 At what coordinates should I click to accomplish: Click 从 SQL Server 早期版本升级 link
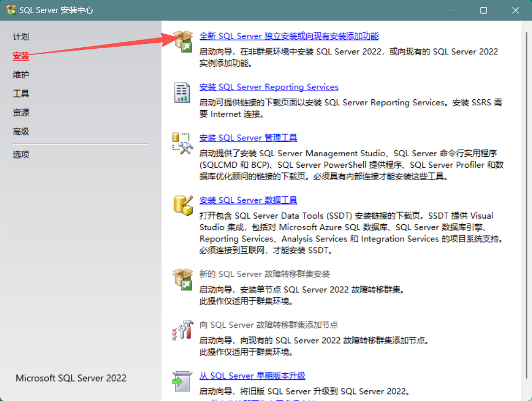252,376
